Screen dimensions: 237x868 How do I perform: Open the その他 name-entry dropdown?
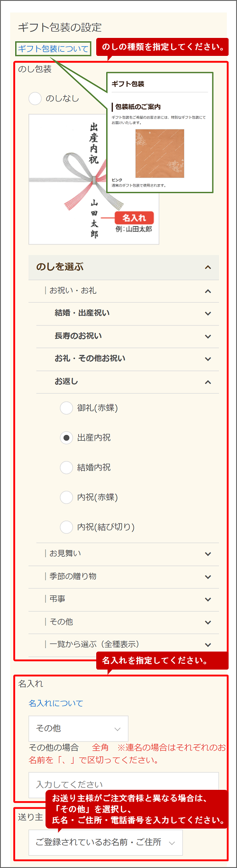point(78,728)
